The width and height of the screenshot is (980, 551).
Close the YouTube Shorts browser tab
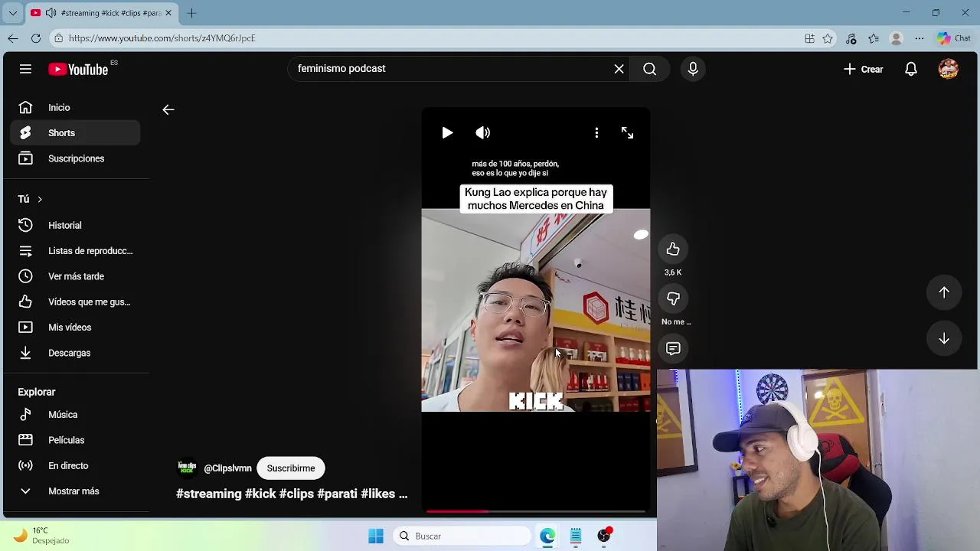[168, 13]
